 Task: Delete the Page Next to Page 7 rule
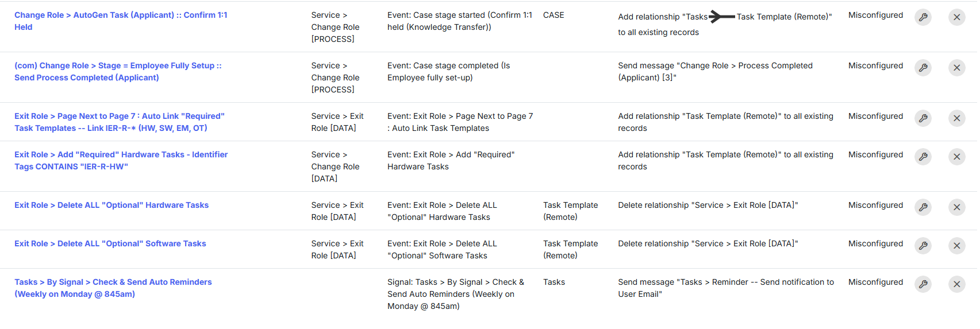click(x=957, y=118)
